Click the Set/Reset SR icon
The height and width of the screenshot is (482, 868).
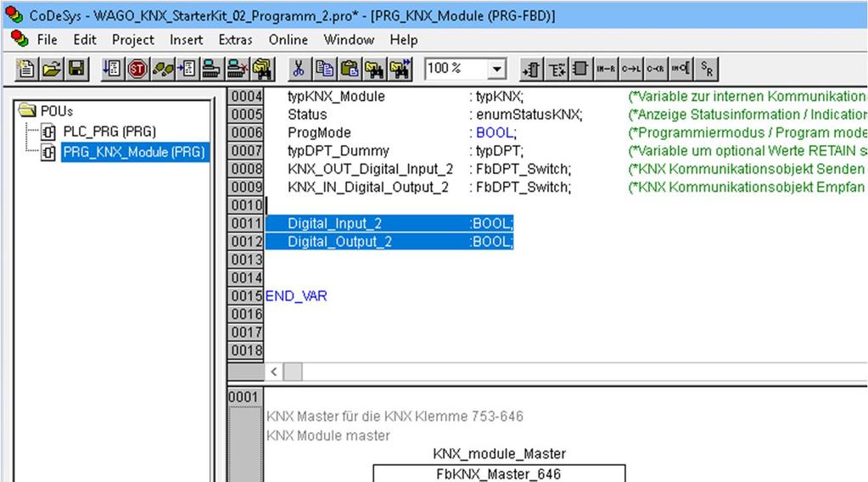click(x=706, y=69)
